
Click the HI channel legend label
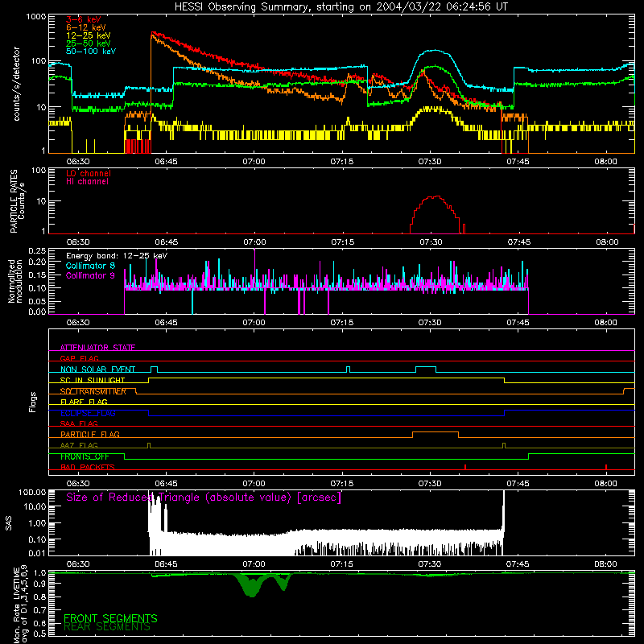click(87, 182)
